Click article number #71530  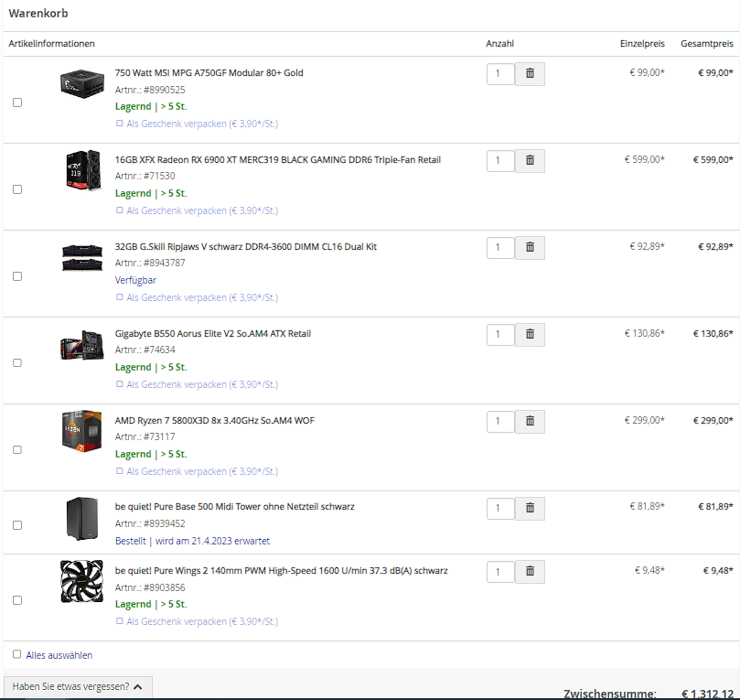[x=159, y=176]
